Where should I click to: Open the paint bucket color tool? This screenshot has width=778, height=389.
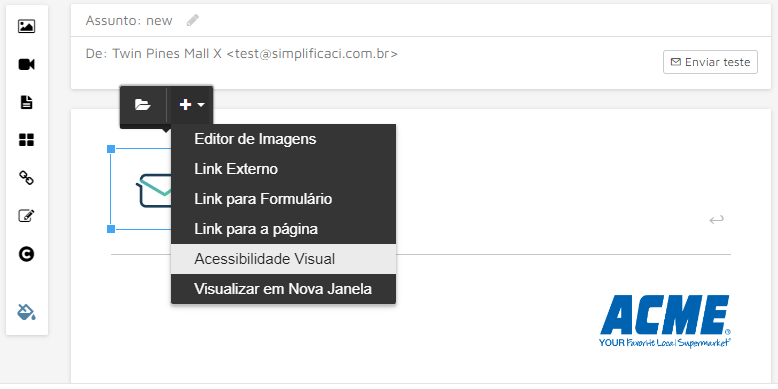26,312
